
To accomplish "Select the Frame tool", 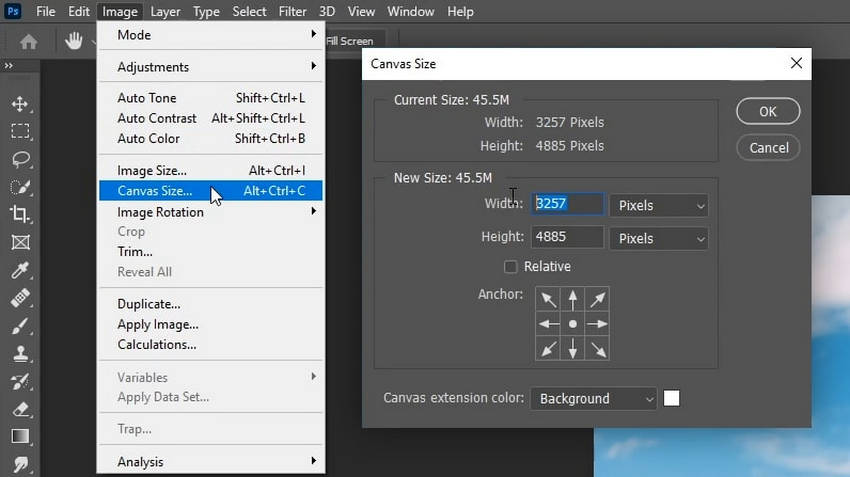I will (x=21, y=242).
